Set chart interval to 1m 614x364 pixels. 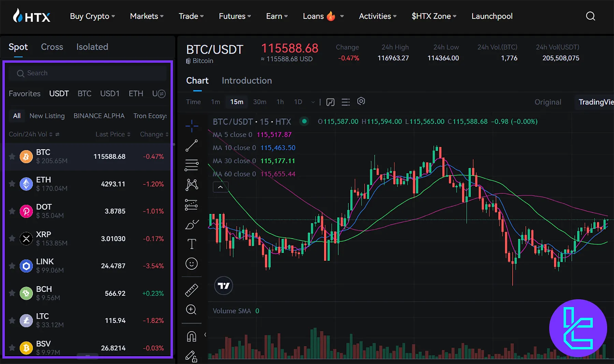click(216, 102)
